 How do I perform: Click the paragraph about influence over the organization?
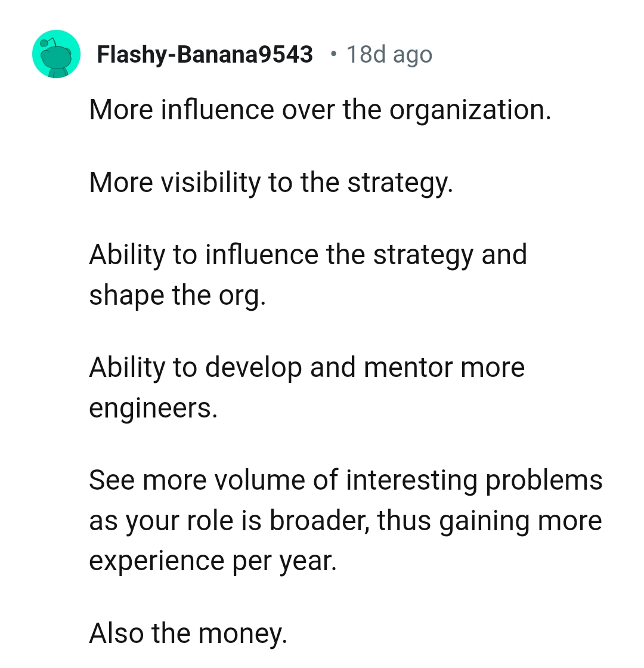coord(320,109)
